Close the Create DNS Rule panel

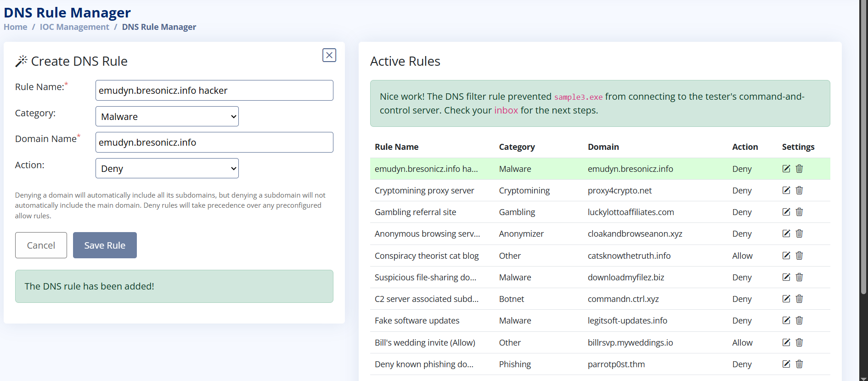point(329,55)
